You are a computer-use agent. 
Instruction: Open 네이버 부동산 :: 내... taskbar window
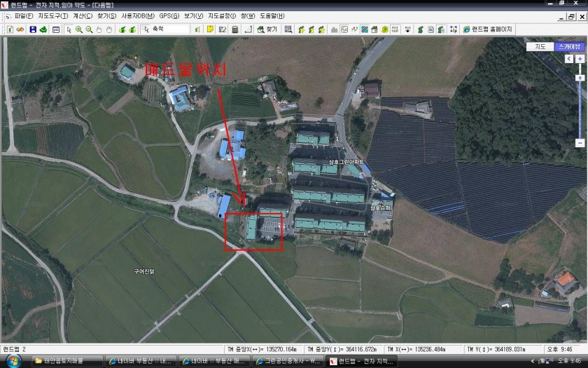click(141, 361)
